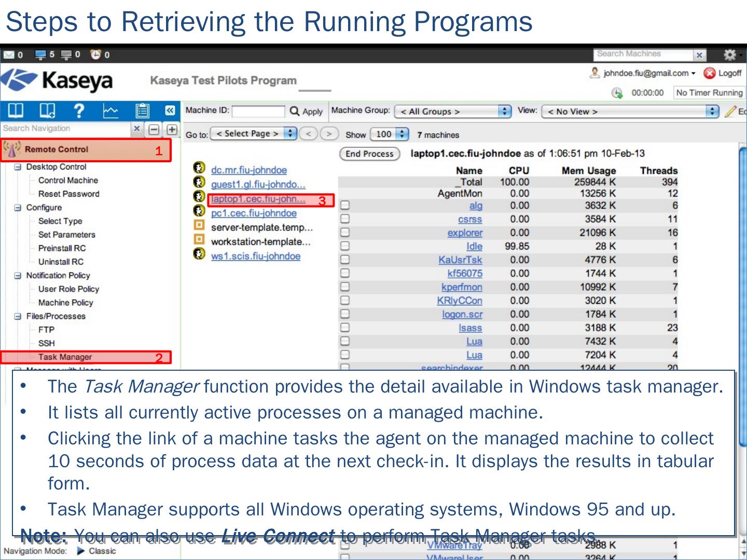Click the pencil edit icon beside View
This screenshot has height=560, width=747.
click(x=730, y=111)
